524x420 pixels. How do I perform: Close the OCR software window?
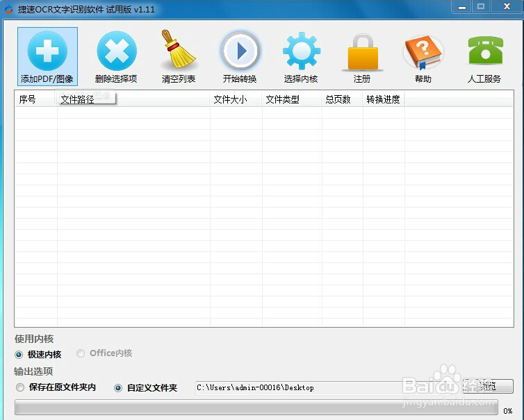pos(507,6)
